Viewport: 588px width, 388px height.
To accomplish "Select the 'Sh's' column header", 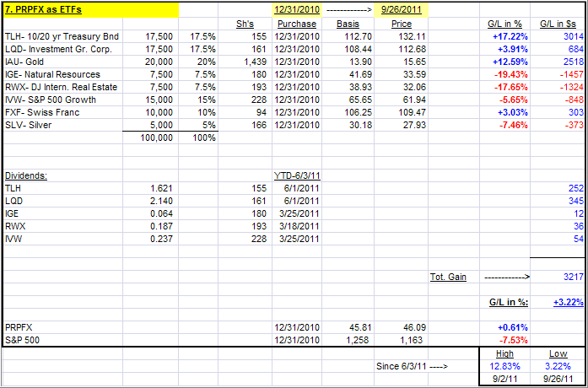I will click(245, 24).
